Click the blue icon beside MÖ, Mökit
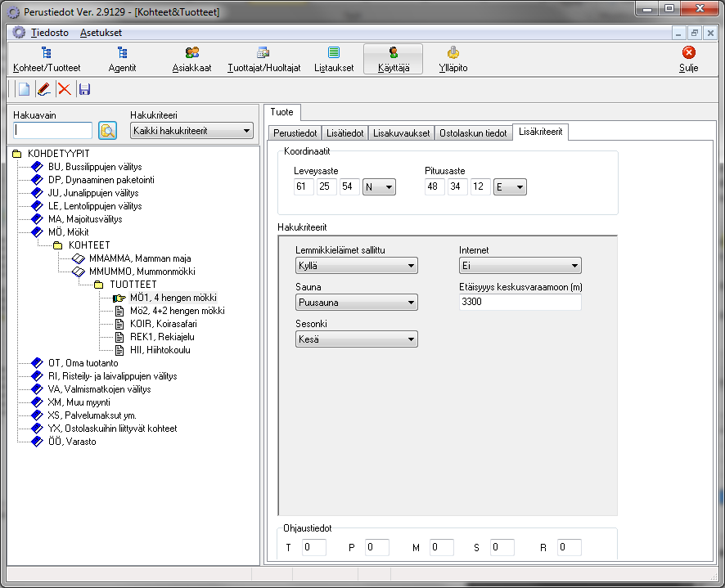The width and height of the screenshot is (725, 588). pyautogui.click(x=37, y=232)
